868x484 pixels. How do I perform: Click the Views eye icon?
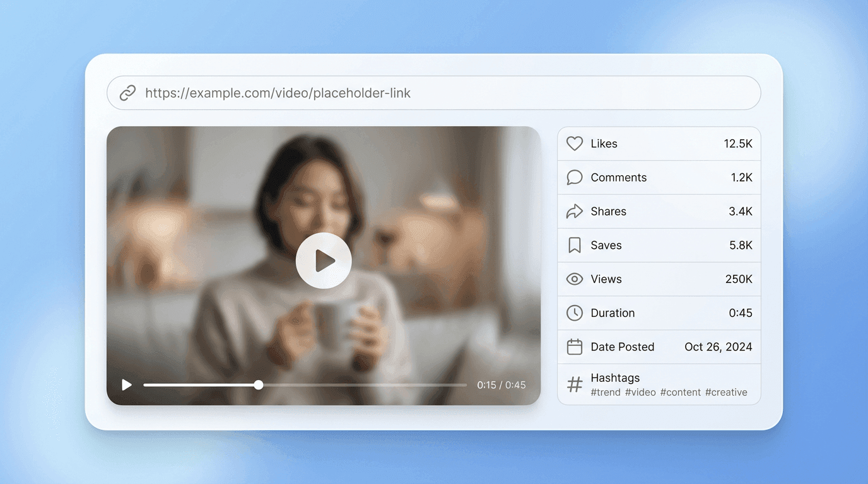coord(574,279)
